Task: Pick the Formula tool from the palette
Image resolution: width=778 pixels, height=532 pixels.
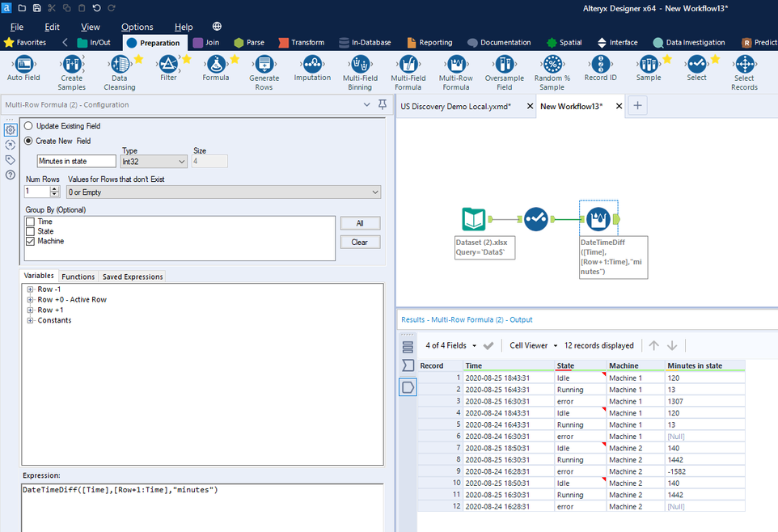Action: click(x=216, y=65)
